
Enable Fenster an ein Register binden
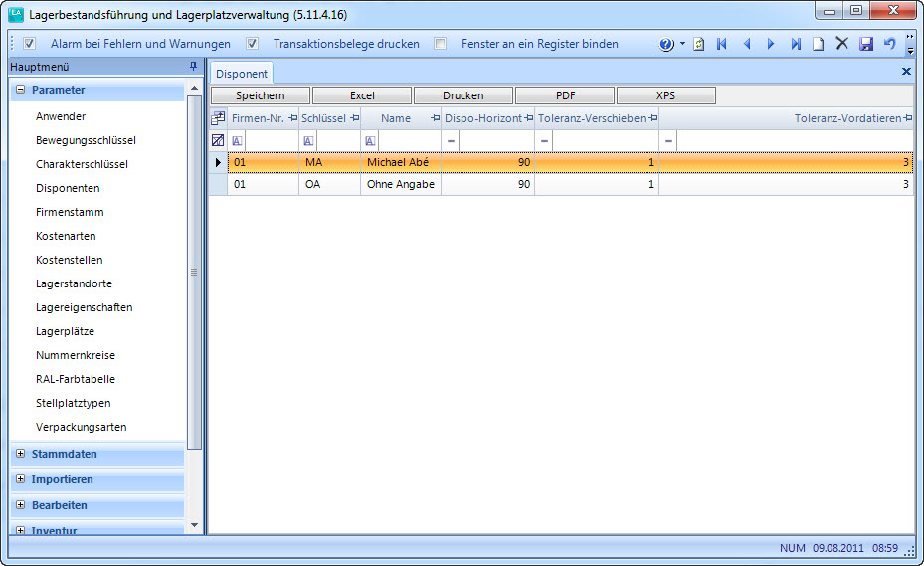441,44
